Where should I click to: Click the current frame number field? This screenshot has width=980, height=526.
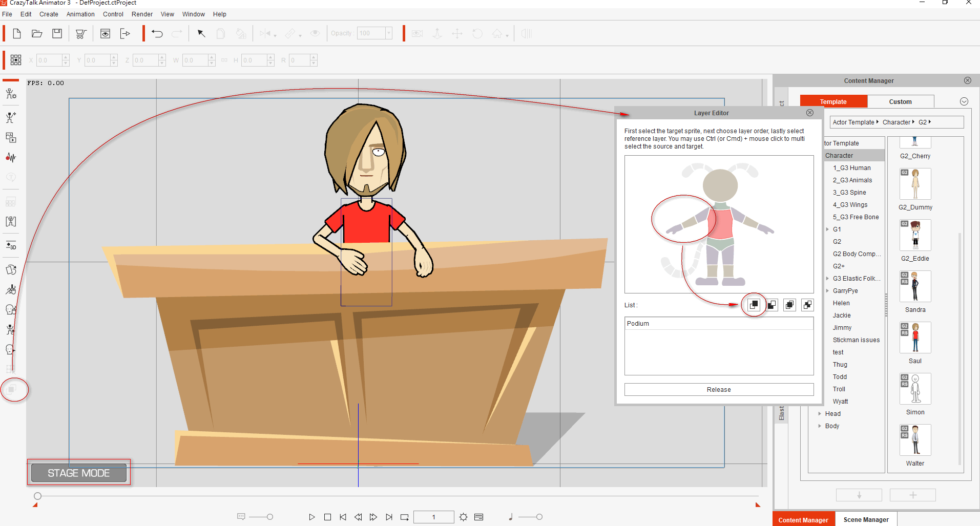pyautogui.click(x=433, y=517)
